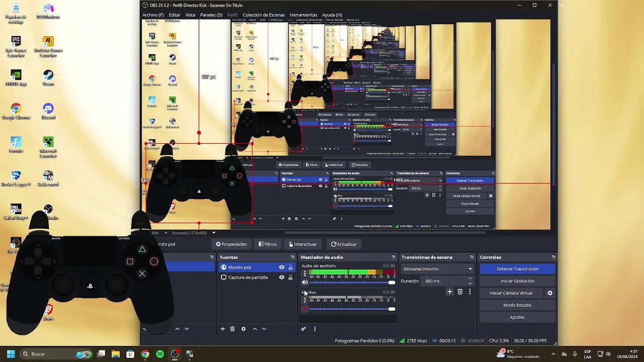Image resolution: width=644 pixels, height=362 pixels.
Task: Adjust Mic/Aux volume slider
Action: point(391,309)
